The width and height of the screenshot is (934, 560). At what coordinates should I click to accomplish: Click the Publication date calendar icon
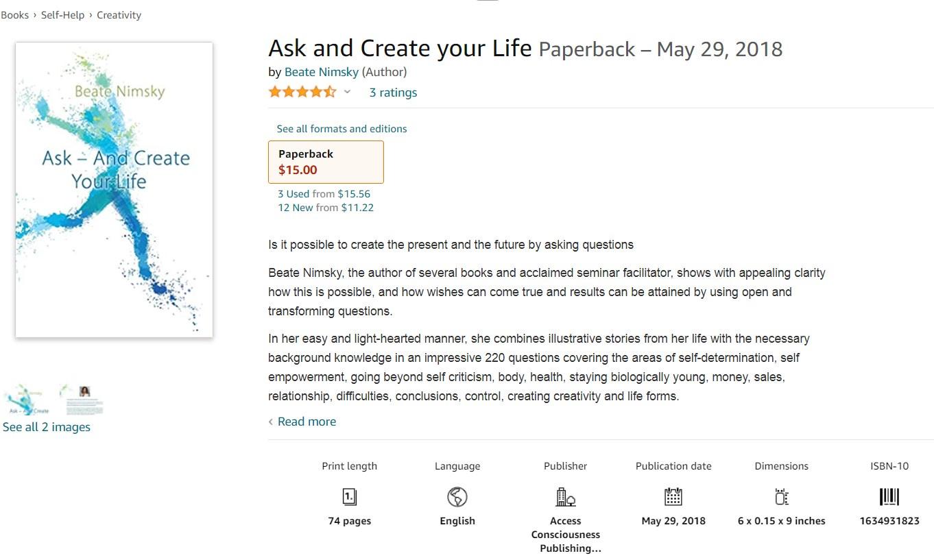(x=673, y=496)
